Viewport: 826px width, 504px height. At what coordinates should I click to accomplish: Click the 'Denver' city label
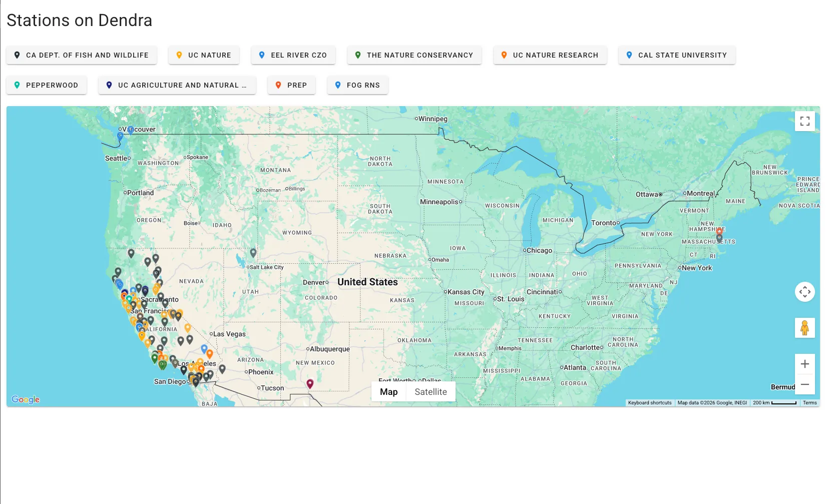point(314,282)
